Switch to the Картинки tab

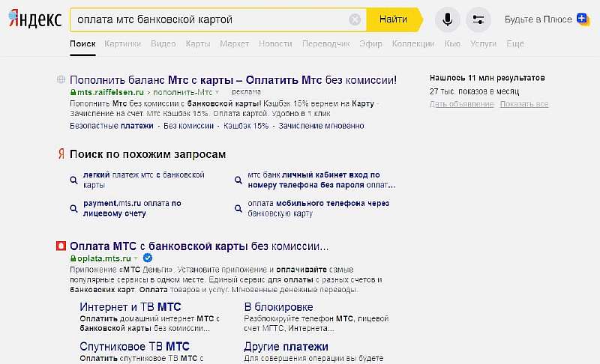[x=123, y=44]
